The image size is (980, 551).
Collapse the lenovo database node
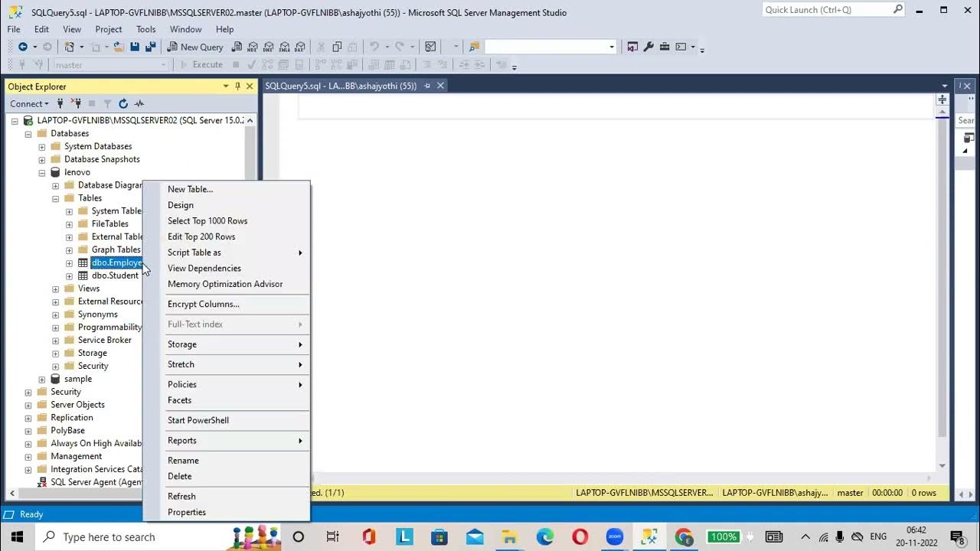coord(42,173)
